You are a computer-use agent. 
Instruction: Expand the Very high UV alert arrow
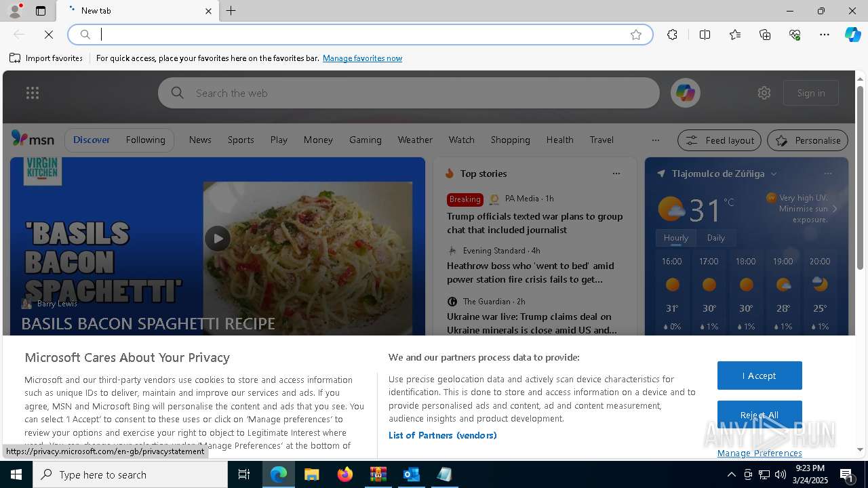coord(834,209)
